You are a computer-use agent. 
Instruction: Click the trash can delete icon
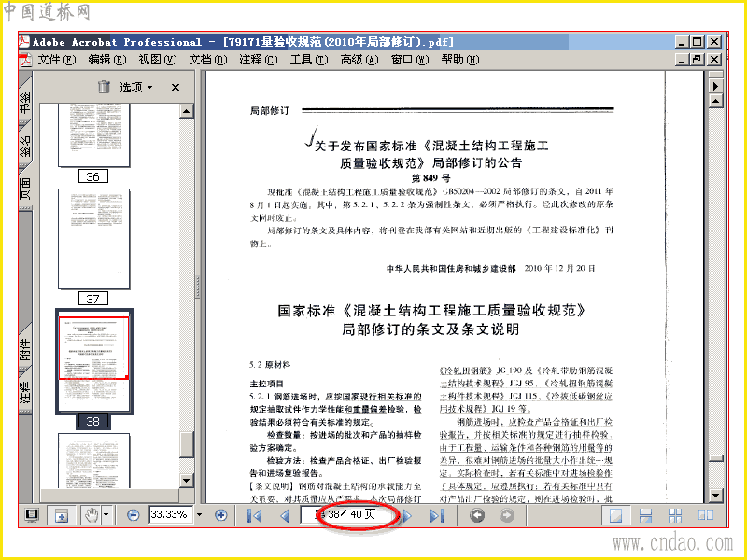pos(104,87)
